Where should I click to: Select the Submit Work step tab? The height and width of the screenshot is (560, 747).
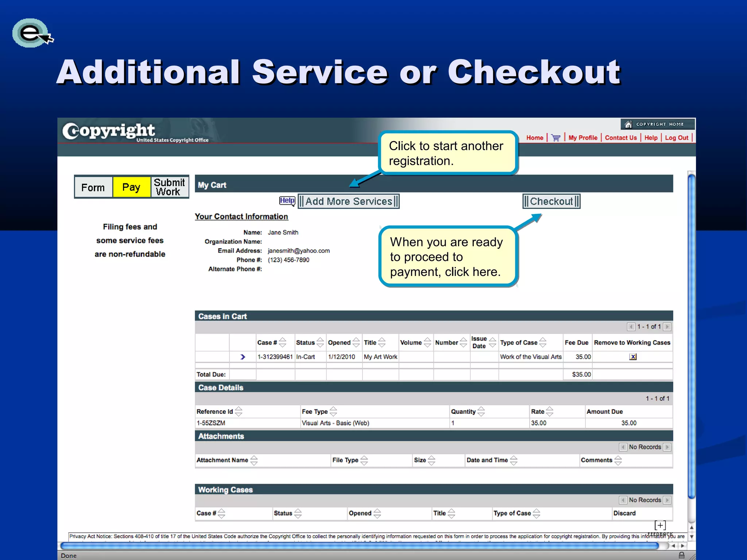click(x=169, y=187)
